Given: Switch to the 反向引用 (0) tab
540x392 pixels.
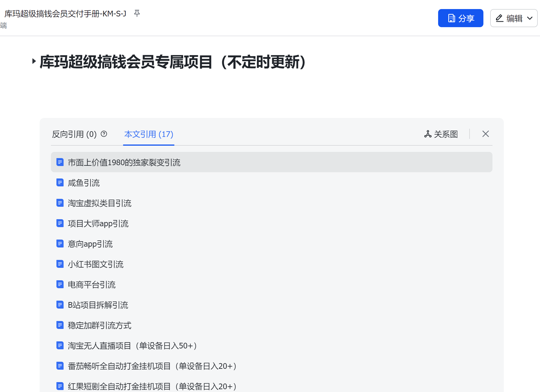Looking at the screenshot, I should pyautogui.click(x=74, y=134).
